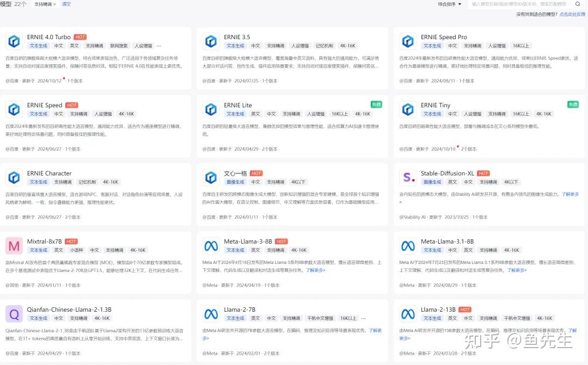Click the ERNIE Speed model icon
Screen dimensions: 588x365
[x=14, y=109]
